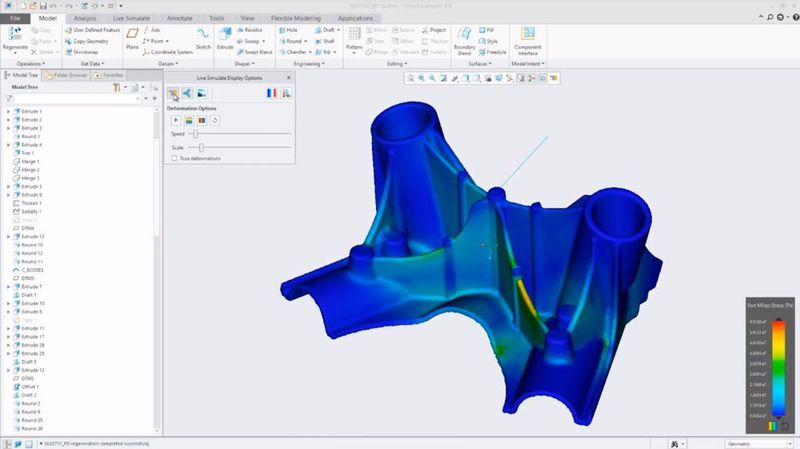Image resolution: width=800 pixels, height=449 pixels.
Task: Switch to the Folder Browser tab
Action: click(x=66, y=75)
